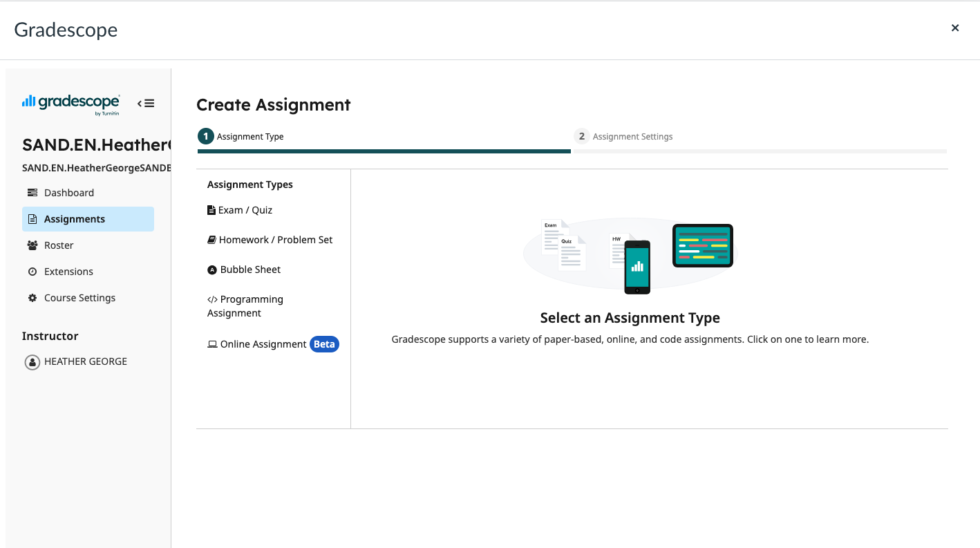Click the HEATHER GEORGE instructor name
Image resolution: width=980 pixels, height=548 pixels.
click(x=86, y=361)
